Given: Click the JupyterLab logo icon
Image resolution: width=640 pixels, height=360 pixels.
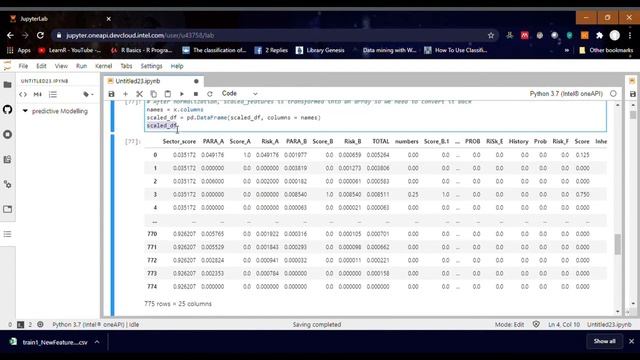Looking at the screenshot, I should pyautogui.click(x=7, y=66).
